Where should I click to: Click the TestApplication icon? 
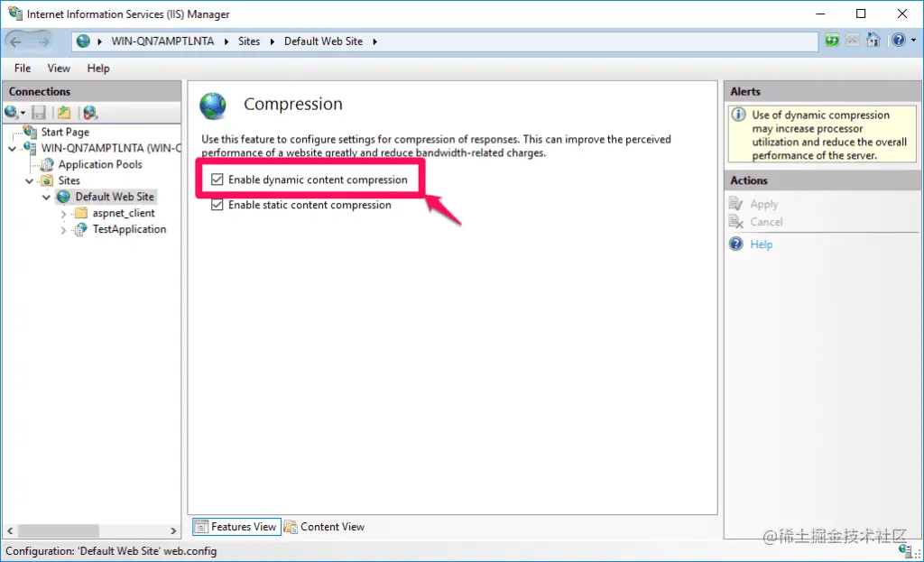(x=80, y=229)
